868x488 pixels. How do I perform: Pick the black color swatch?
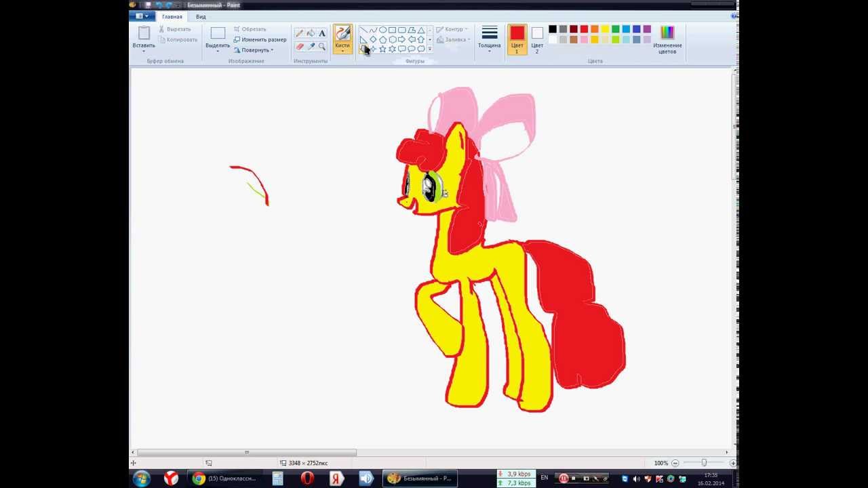[553, 29]
